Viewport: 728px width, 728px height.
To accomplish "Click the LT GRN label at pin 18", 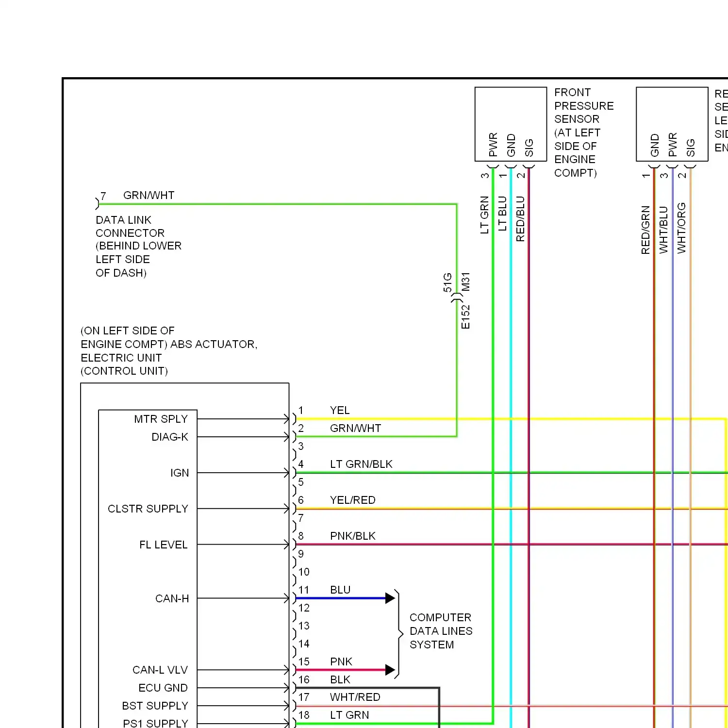I will [x=349, y=715].
